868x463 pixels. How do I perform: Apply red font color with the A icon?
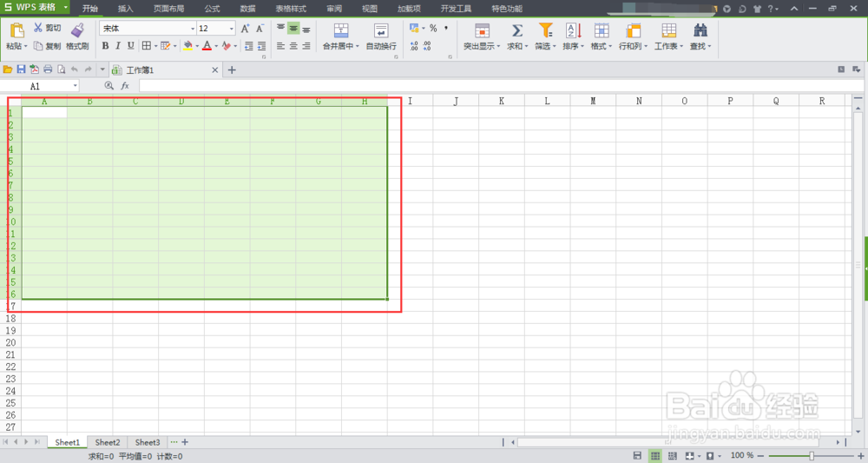click(x=207, y=46)
